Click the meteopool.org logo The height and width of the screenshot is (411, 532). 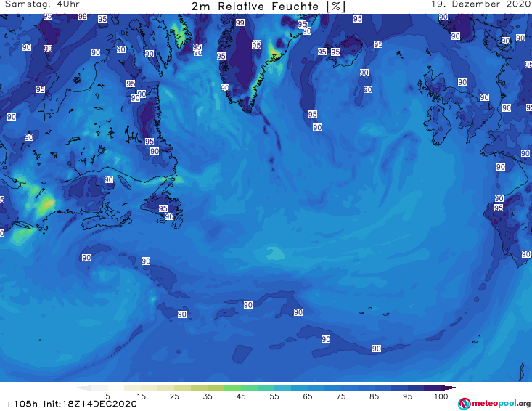coord(494,404)
